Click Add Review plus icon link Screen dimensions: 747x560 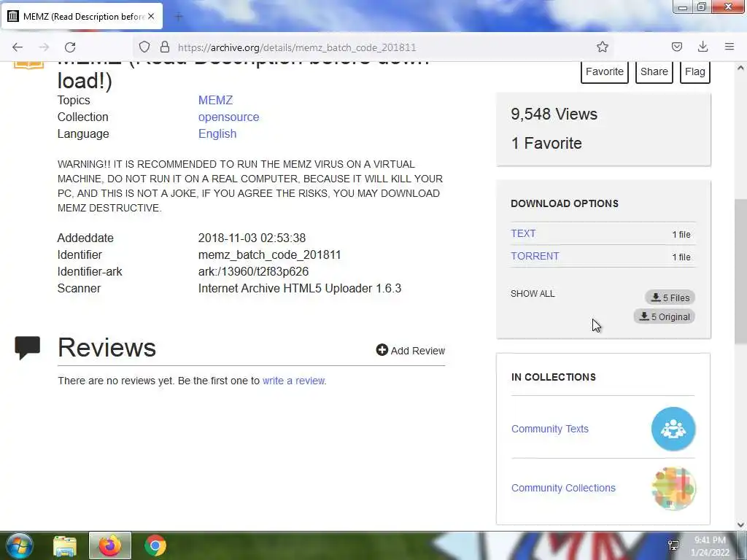click(411, 351)
